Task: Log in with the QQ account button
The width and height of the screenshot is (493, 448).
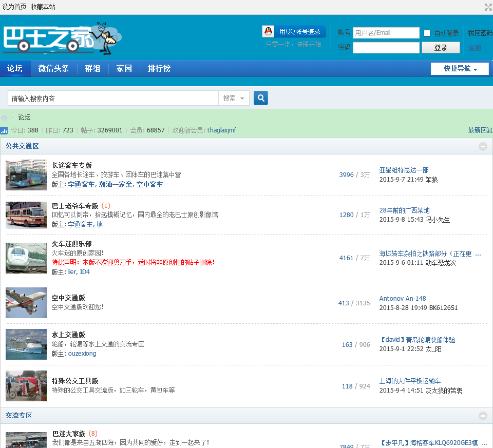Action: pos(294,32)
